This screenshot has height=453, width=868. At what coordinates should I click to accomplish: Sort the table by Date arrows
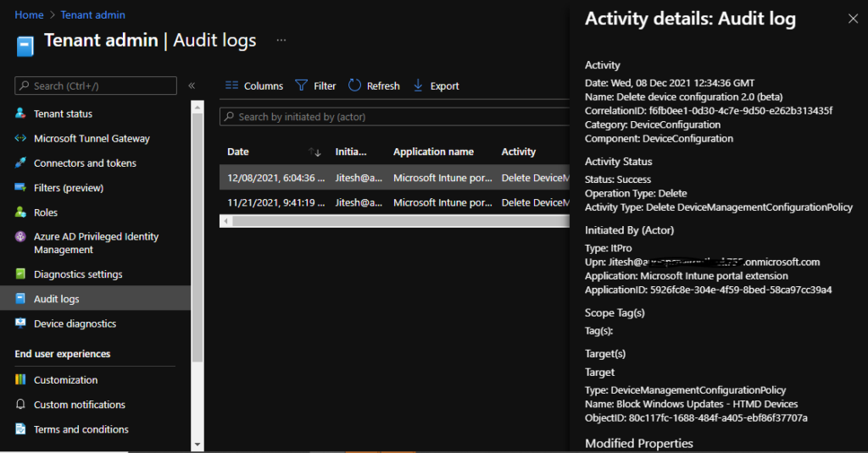[314, 152]
